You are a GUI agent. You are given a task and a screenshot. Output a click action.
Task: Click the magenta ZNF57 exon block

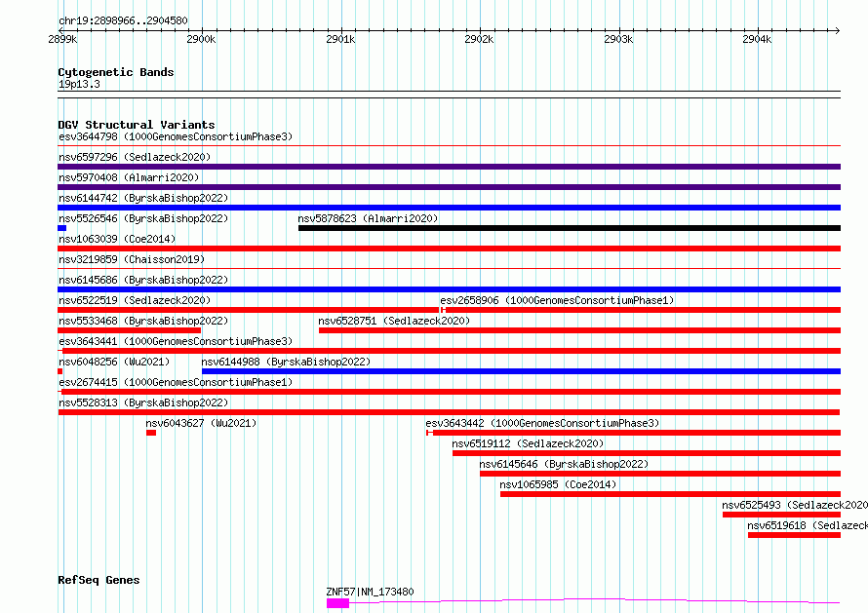[x=337, y=603]
